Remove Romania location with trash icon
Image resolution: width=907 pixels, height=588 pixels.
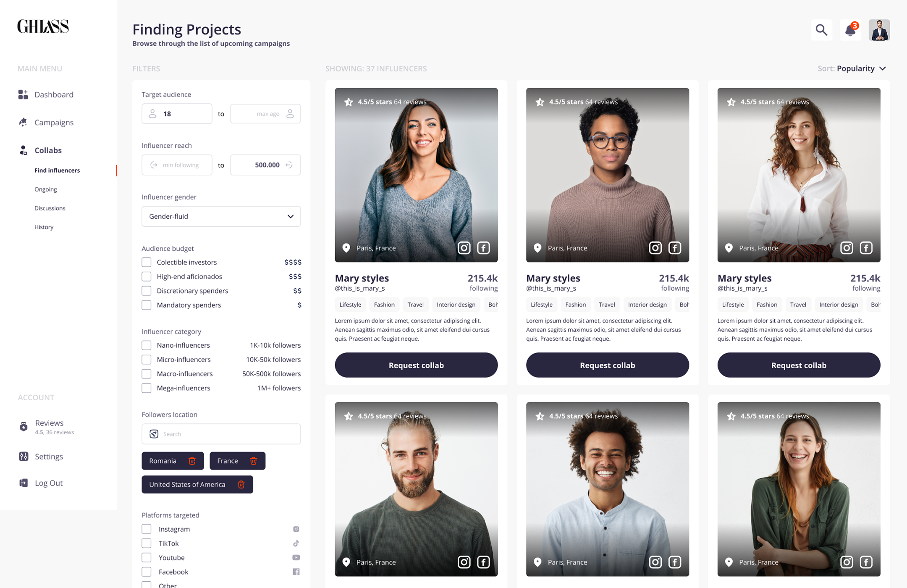click(x=192, y=461)
